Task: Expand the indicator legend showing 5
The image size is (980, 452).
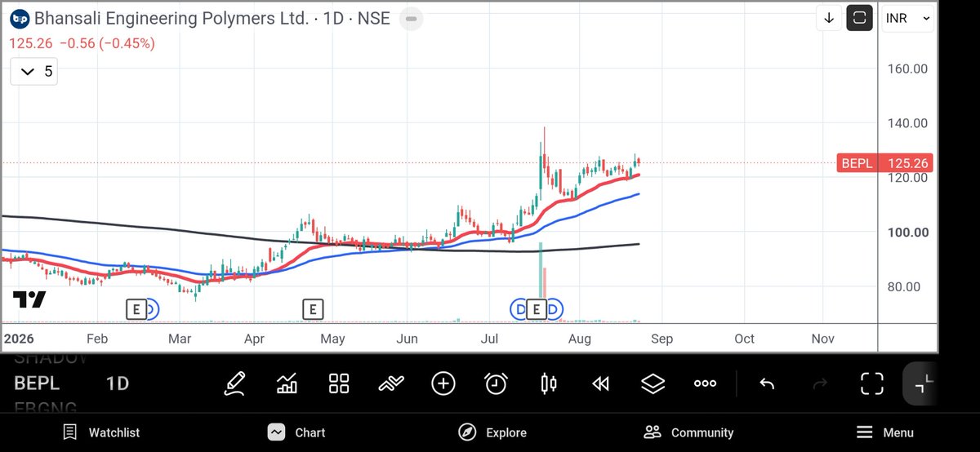Action: (x=33, y=72)
